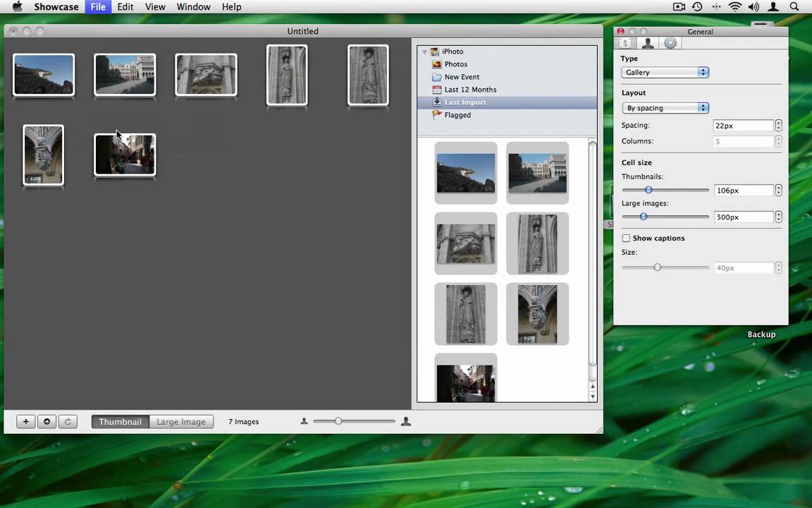This screenshot has width=812, height=508.
Task: Click the small person icon left of zoom slider
Action: point(304,421)
